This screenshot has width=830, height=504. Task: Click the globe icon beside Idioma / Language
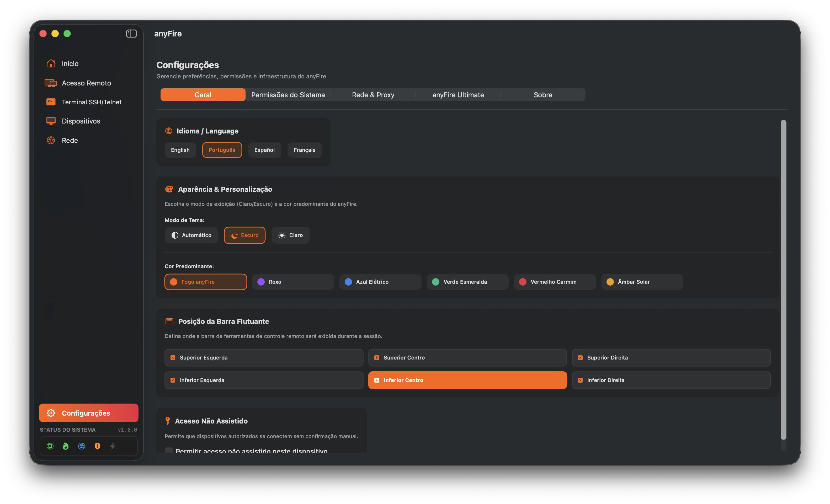[x=169, y=131]
